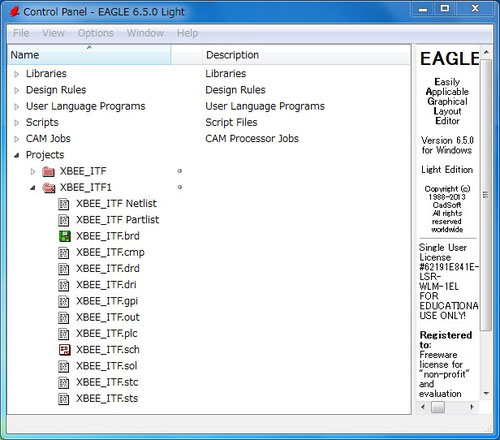The height and width of the screenshot is (440, 500).
Task: Click the info panel scroll down arrow
Action: (486, 394)
